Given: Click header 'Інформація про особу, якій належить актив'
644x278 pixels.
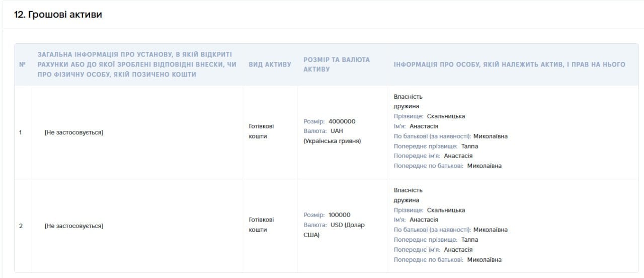Looking at the screenshot, I should coord(509,64).
